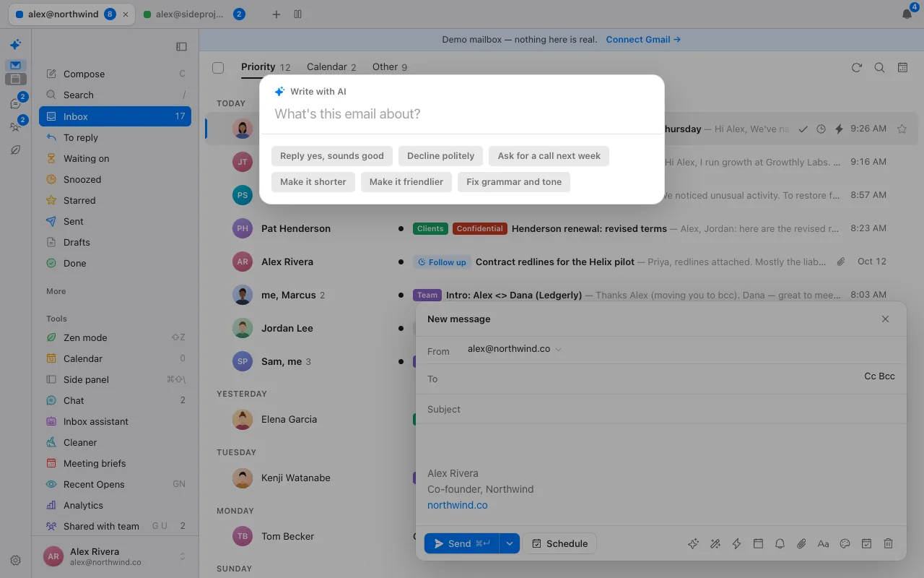Toggle the Side panel in Tools
The width and height of the screenshot is (924, 578).
(x=115, y=379)
